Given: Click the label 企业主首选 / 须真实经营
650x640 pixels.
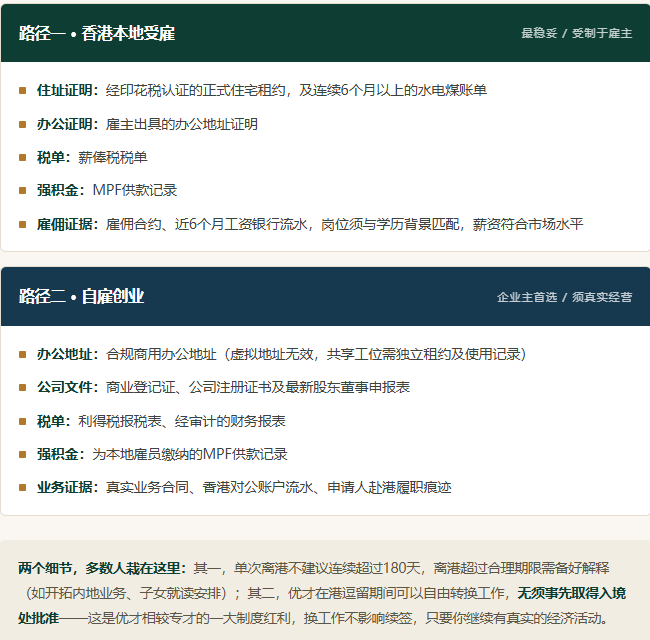Looking at the screenshot, I should point(565,297).
